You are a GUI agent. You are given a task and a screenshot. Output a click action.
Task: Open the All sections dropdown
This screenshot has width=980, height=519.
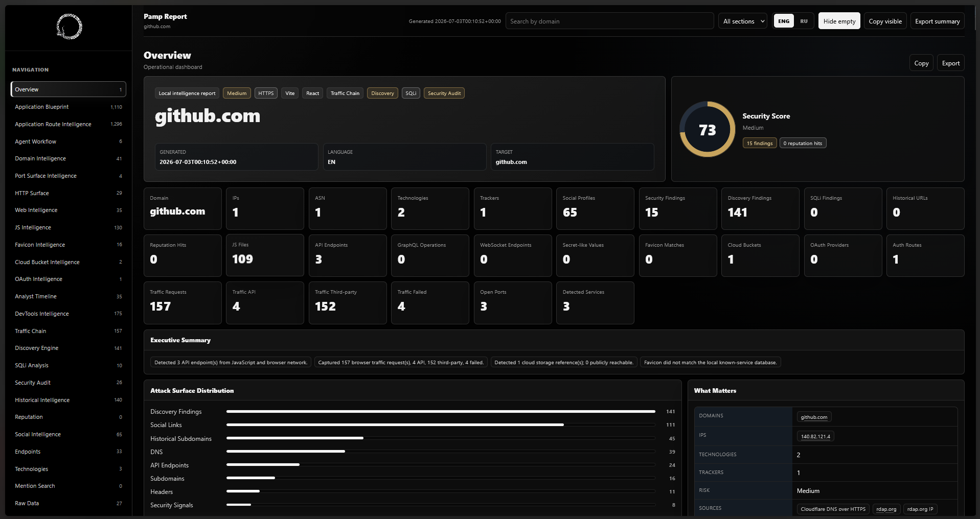742,21
